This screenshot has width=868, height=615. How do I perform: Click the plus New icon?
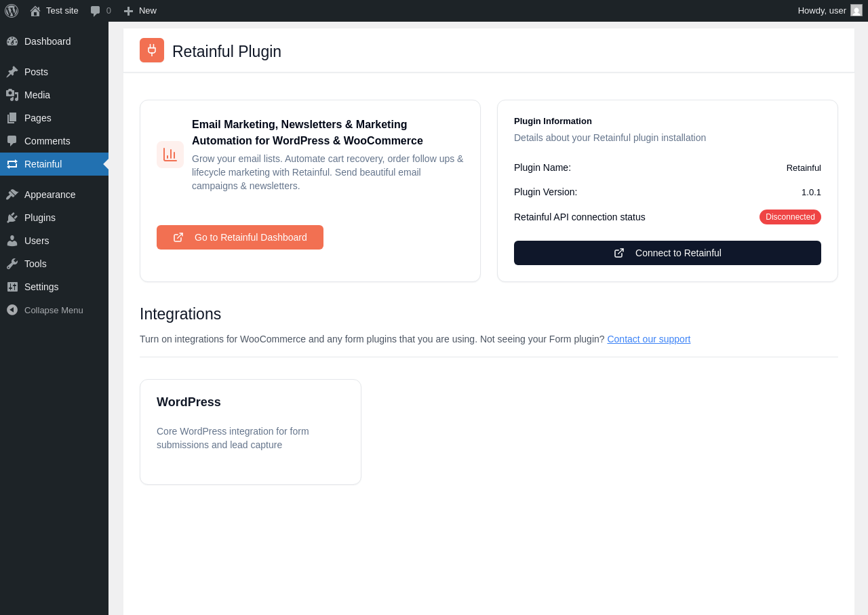[128, 11]
